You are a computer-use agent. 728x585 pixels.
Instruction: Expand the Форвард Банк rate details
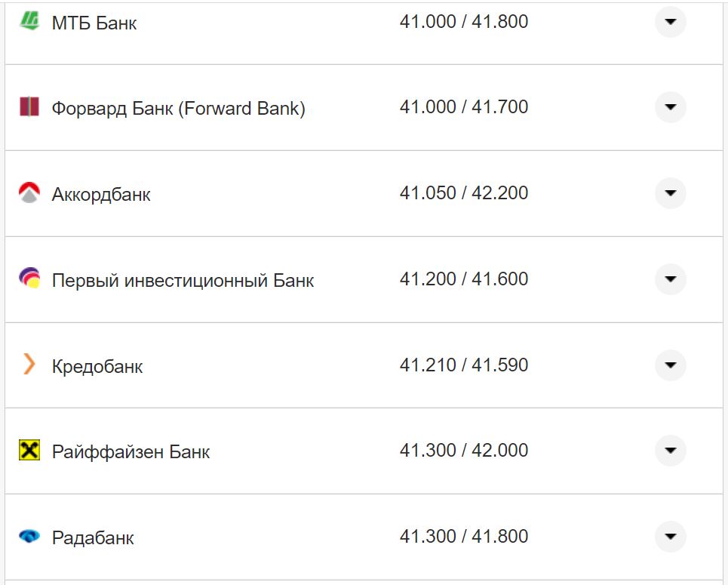(x=670, y=107)
